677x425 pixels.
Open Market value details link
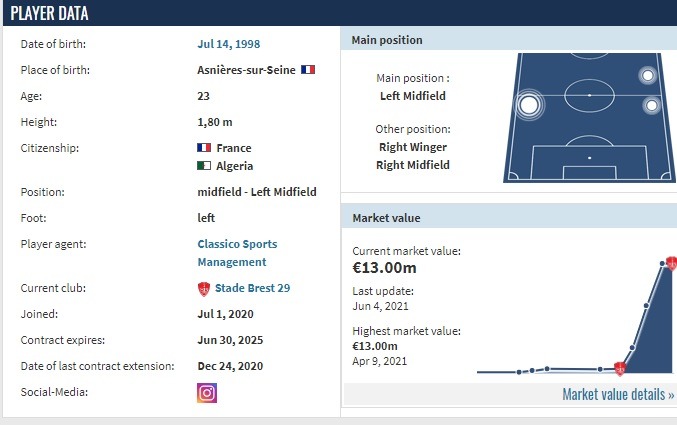(x=618, y=394)
